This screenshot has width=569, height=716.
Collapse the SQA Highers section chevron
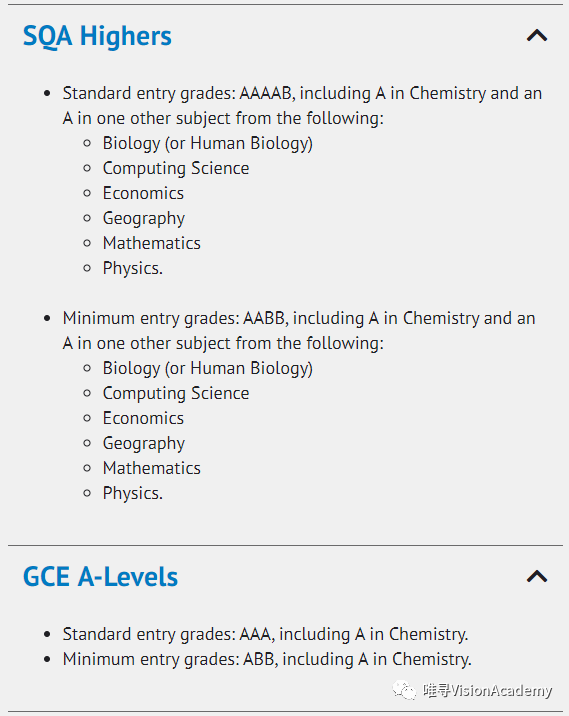point(537,36)
